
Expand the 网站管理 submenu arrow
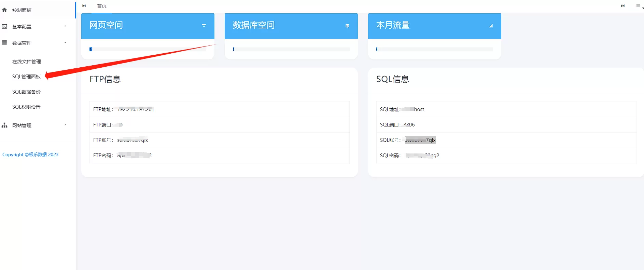[65, 125]
